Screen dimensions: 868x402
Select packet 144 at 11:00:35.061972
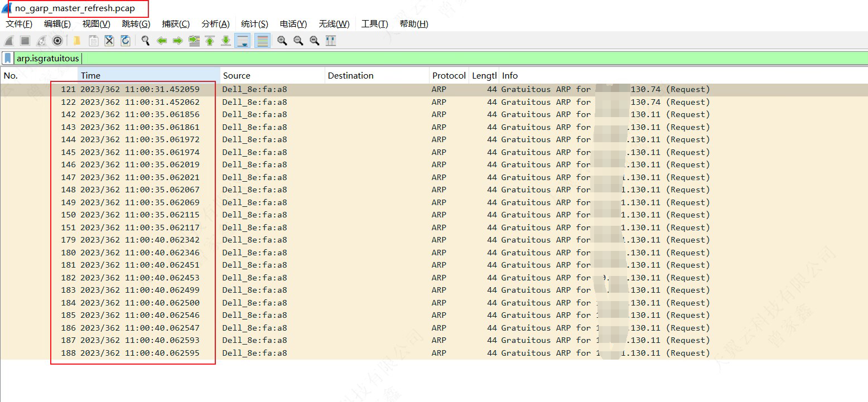(x=434, y=139)
